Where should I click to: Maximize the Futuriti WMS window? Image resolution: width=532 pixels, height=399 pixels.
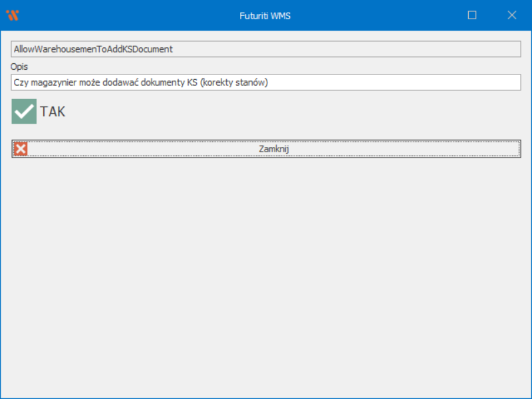pos(472,15)
